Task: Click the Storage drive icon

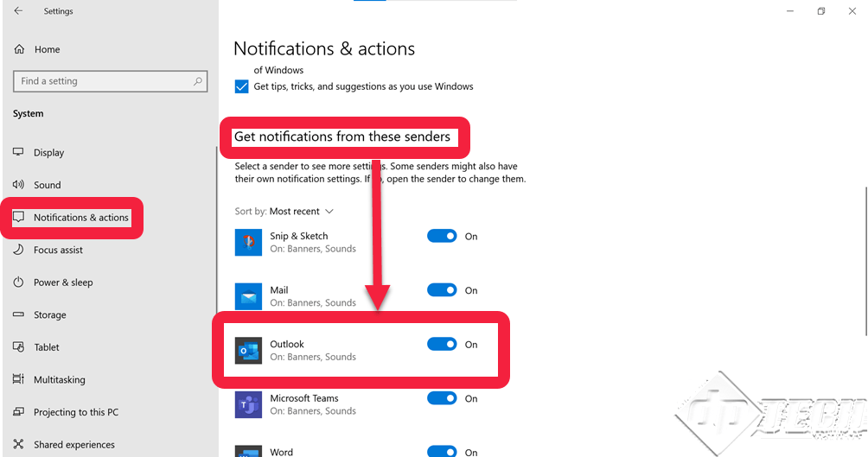Action: coord(18,314)
